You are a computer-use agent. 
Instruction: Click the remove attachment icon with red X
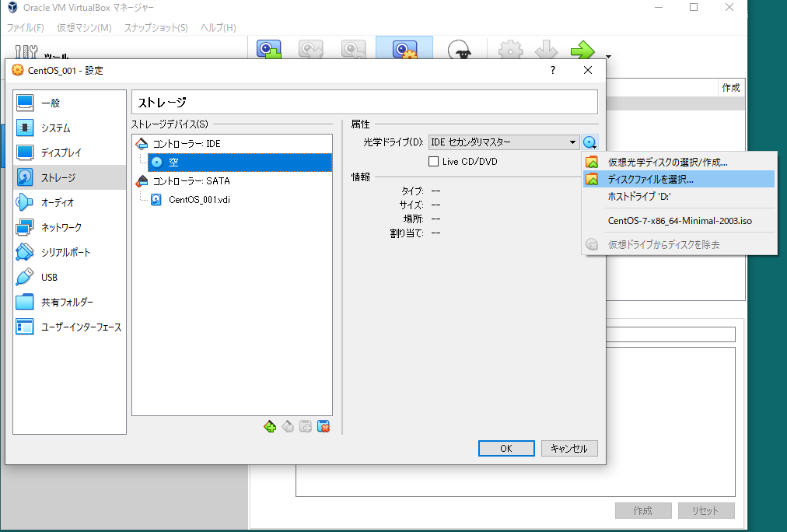[x=324, y=426]
